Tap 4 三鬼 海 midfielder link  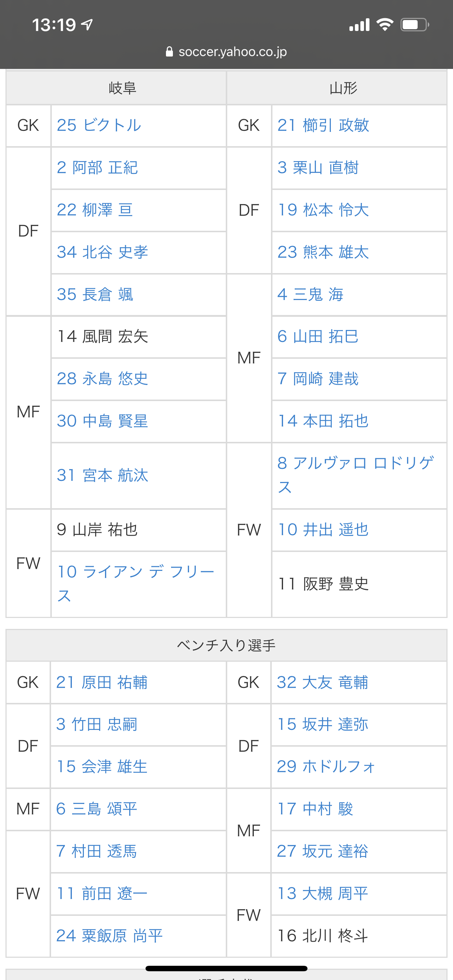(x=310, y=295)
